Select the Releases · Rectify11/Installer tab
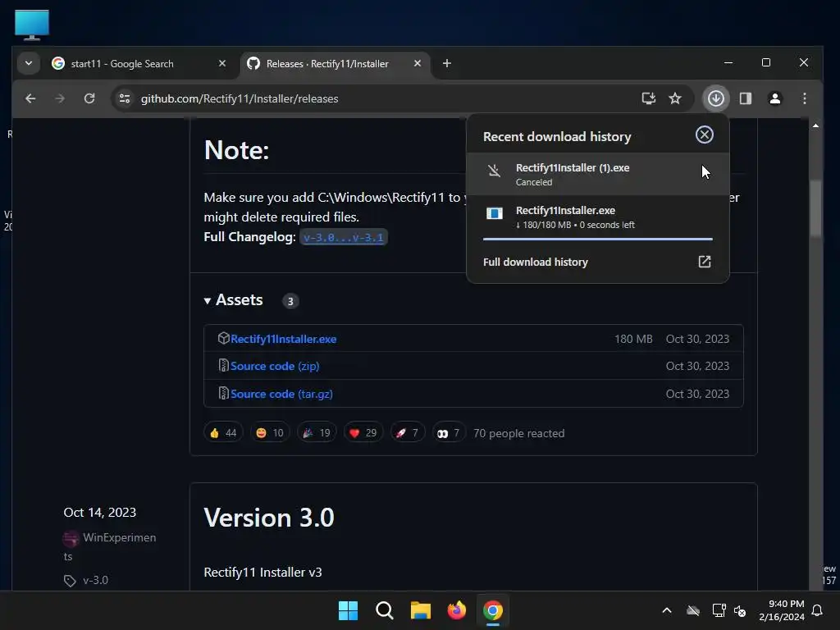 326,64
